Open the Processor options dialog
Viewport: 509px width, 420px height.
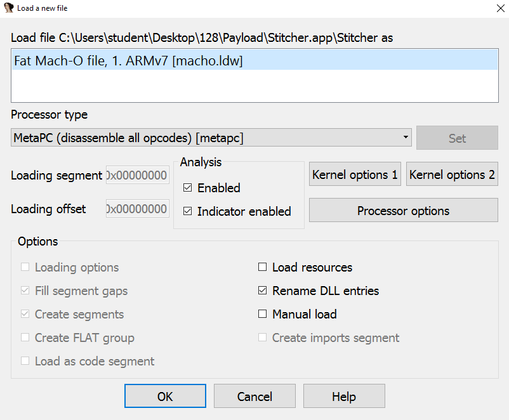coord(403,211)
